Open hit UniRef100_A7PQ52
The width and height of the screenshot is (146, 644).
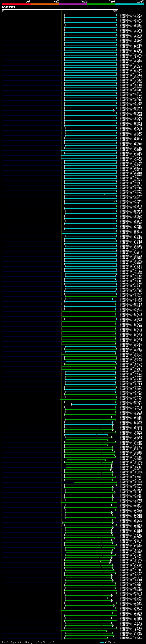tap(131, 30)
